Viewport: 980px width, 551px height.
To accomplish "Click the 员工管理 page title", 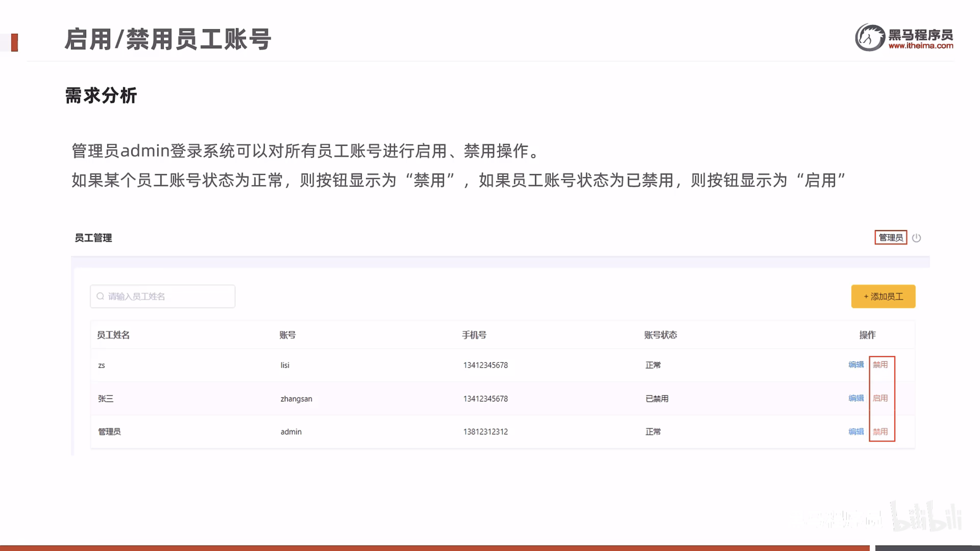I will tap(93, 238).
